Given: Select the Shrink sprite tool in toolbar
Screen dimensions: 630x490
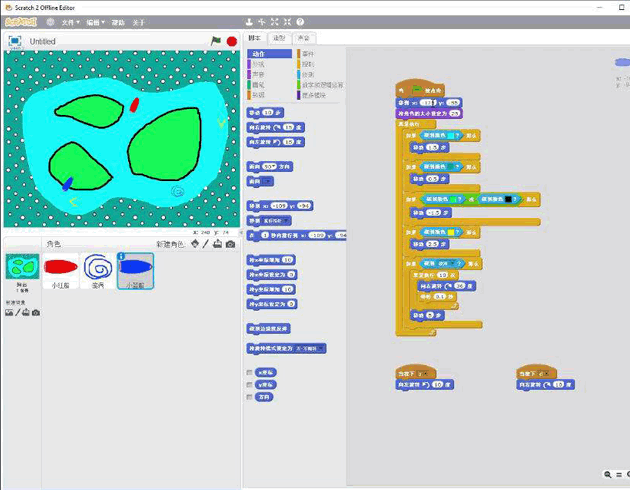Looking at the screenshot, I should click(287, 22).
